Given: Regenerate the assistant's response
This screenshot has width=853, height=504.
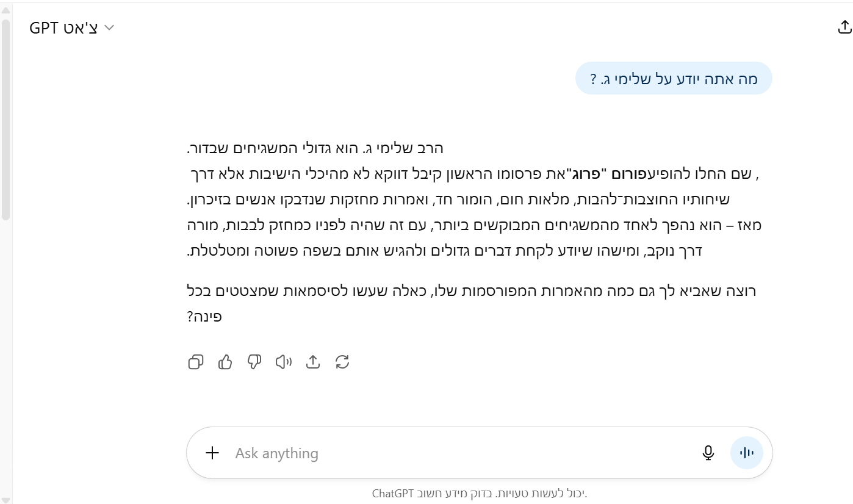Looking at the screenshot, I should pos(342,362).
